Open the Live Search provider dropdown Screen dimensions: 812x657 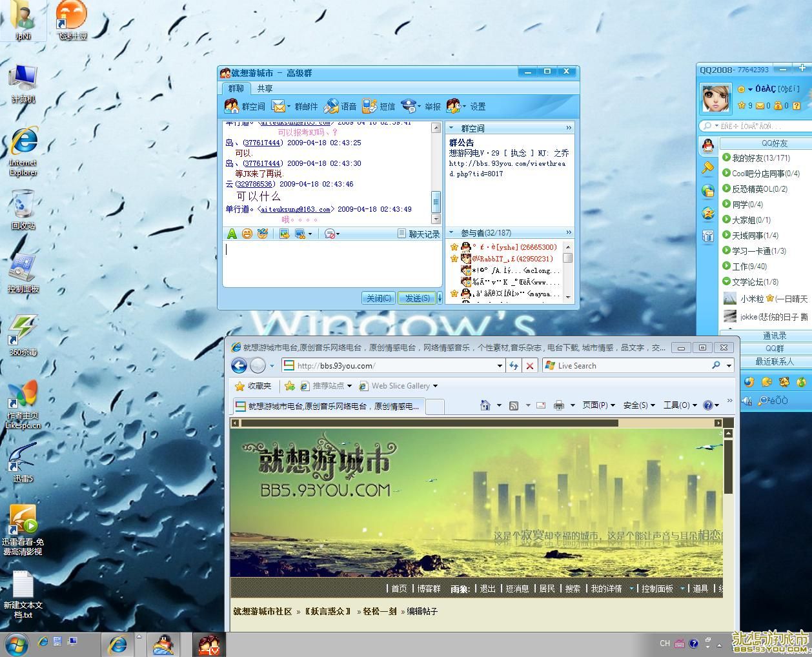(x=729, y=365)
